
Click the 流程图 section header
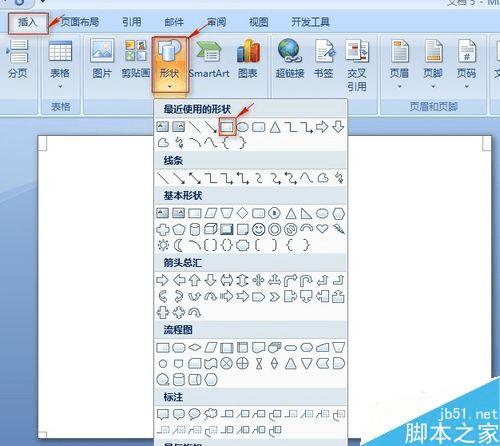point(178,330)
